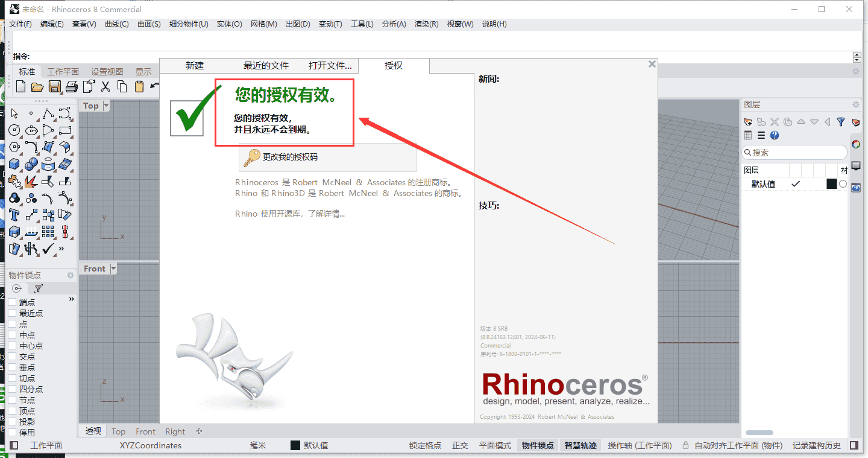This screenshot has height=458, width=868.
Task: Expand more tools chevron in left toolbar
Action: pyautogui.click(x=61, y=248)
